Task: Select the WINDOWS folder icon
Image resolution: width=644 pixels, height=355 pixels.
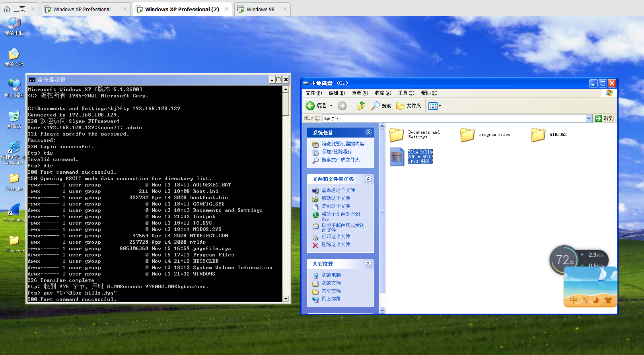Action: (x=538, y=135)
